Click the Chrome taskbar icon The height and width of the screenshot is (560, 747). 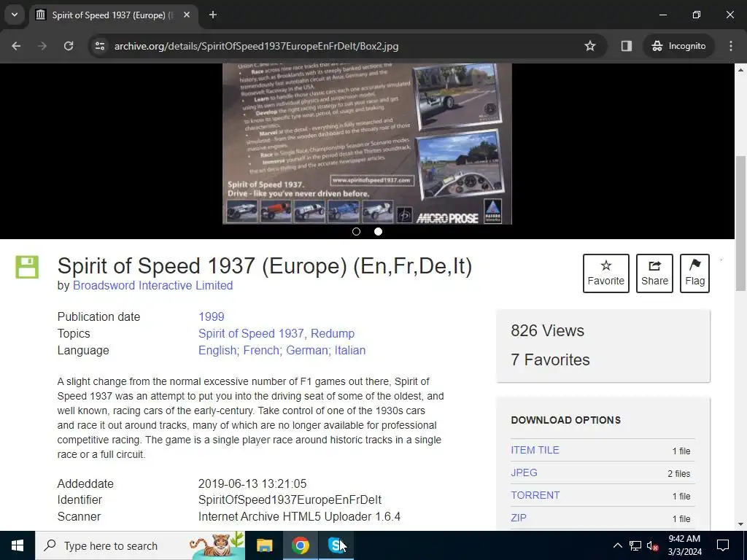300,545
